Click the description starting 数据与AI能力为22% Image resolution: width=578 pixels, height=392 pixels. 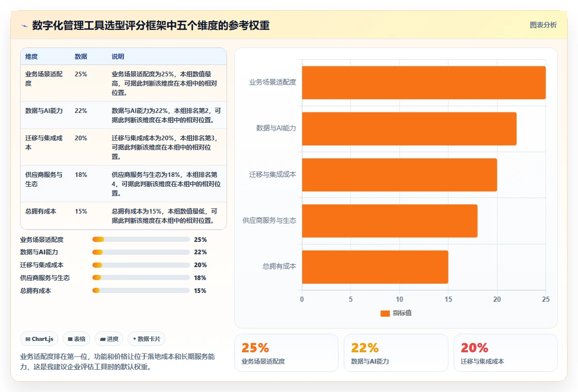click(x=166, y=116)
